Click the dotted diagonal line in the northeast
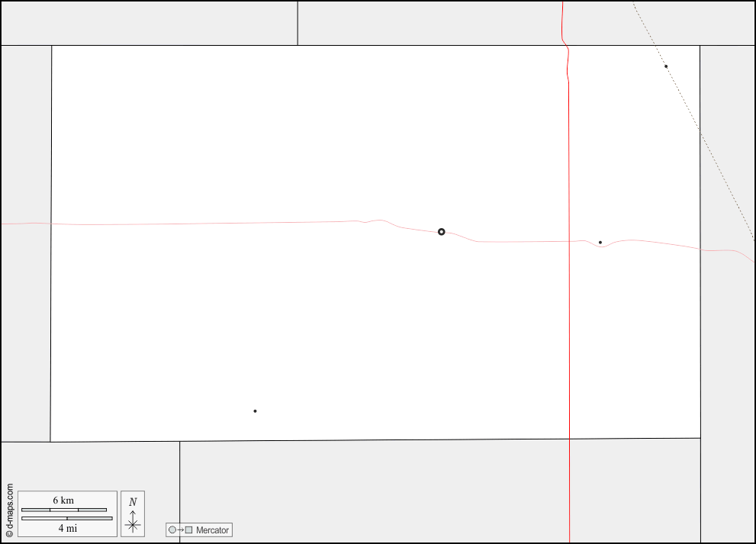Screen dimensions: 756x544 (x=694, y=121)
